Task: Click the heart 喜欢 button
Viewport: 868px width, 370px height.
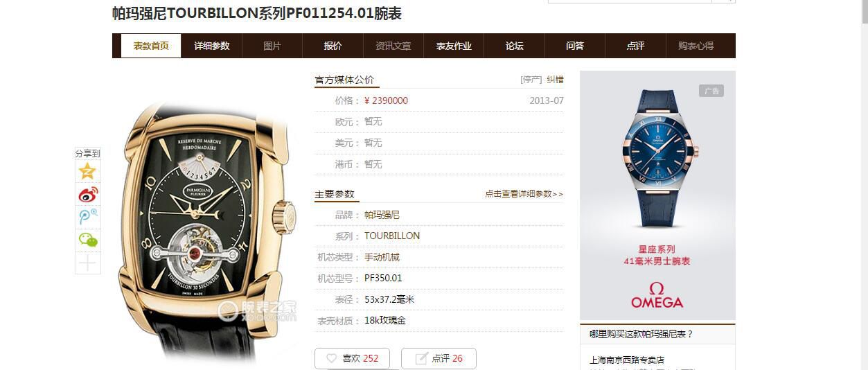Action: tap(352, 358)
